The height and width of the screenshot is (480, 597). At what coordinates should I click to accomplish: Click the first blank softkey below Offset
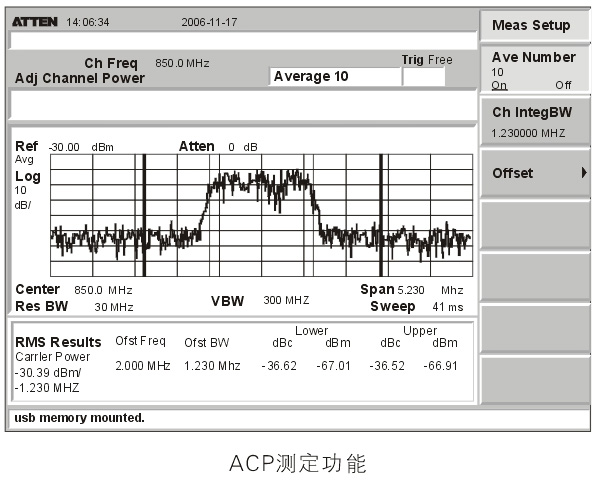[535, 225]
